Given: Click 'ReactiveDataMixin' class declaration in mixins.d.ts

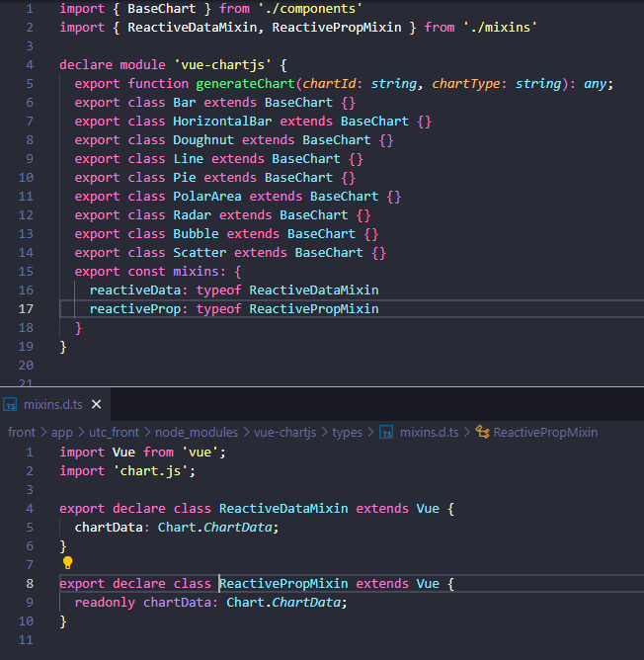Looking at the screenshot, I should (x=283, y=509).
